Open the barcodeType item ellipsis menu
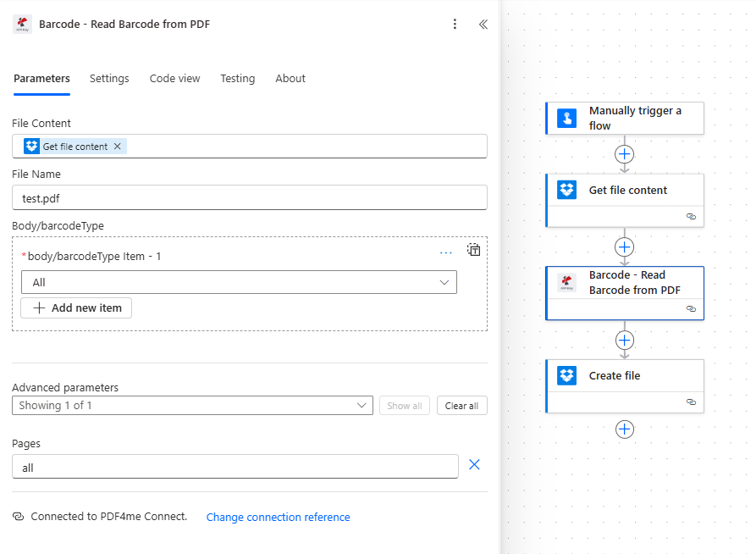This screenshot has width=756, height=554. (x=446, y=252)
